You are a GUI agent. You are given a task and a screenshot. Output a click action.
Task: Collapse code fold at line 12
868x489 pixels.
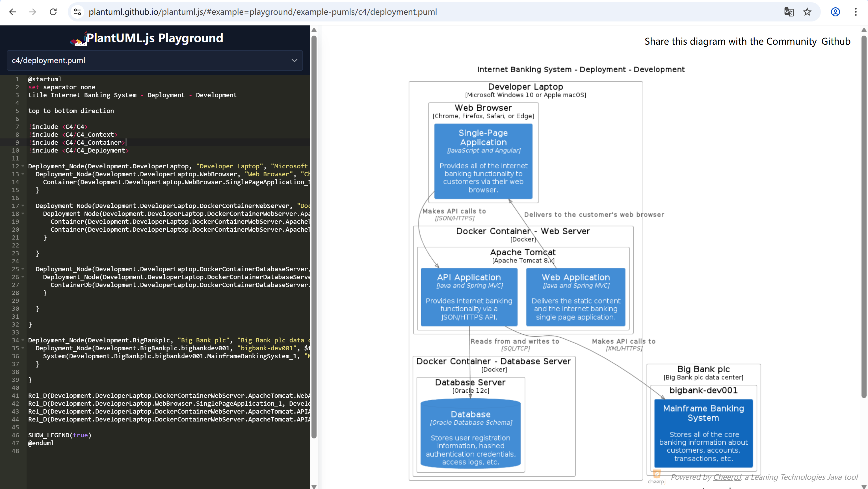pyautogui.click(x=23, y=166)
